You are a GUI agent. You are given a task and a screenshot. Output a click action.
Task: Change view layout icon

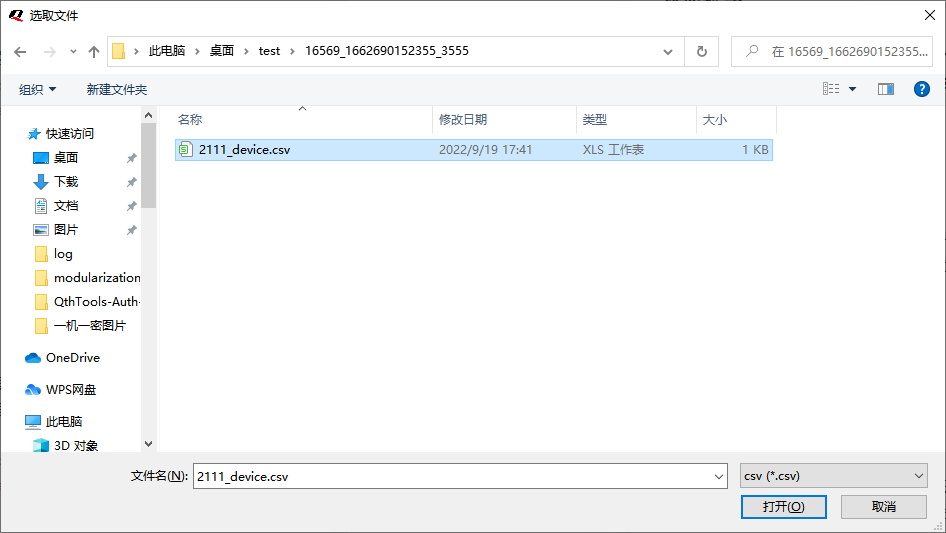click(x=831, y=89)
